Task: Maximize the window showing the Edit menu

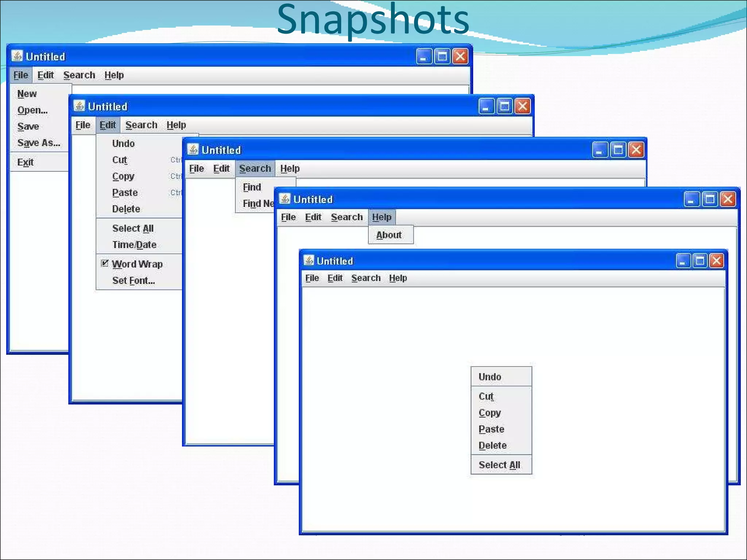Action: (x=505, y=106)
